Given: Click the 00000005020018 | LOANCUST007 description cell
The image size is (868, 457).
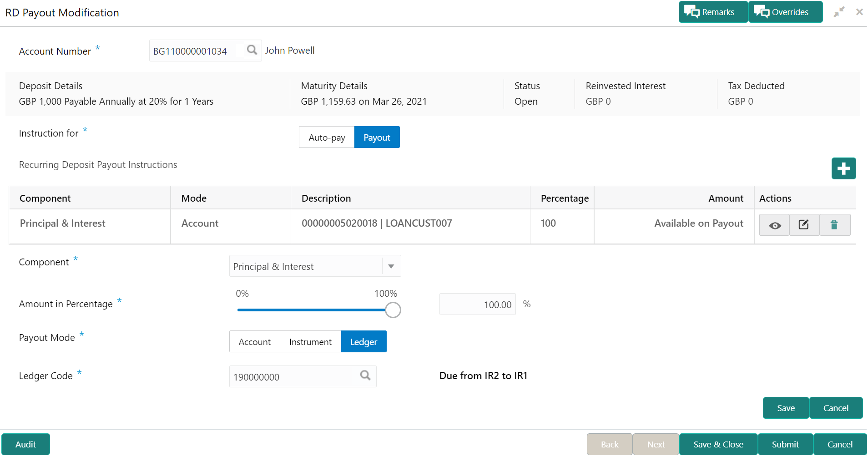Looking at the screenshot, I should pyautogui.click(x=410, y=226).
